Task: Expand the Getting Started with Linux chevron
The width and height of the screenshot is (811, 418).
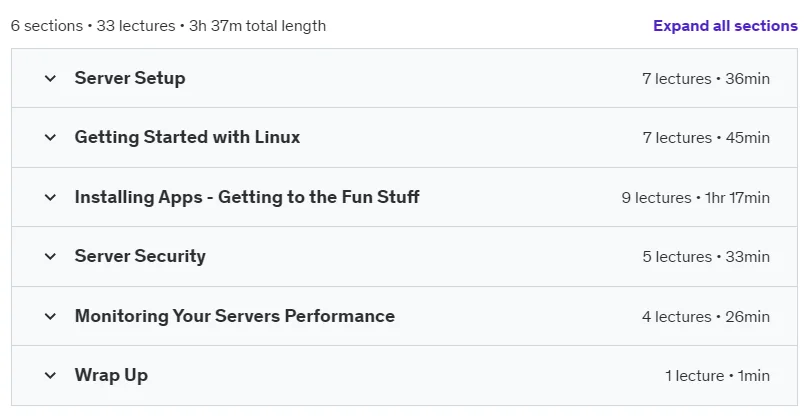Action: click(50, 138)
